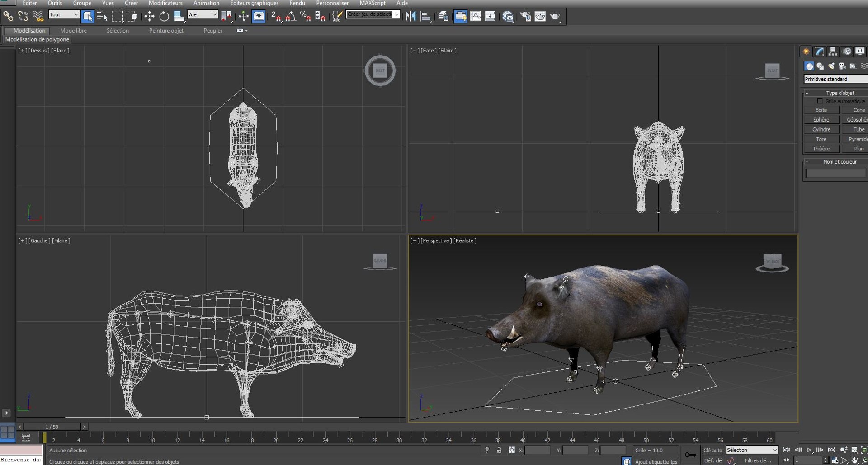Enable the Grille automatique checkbox

click(x=820, y=101)
